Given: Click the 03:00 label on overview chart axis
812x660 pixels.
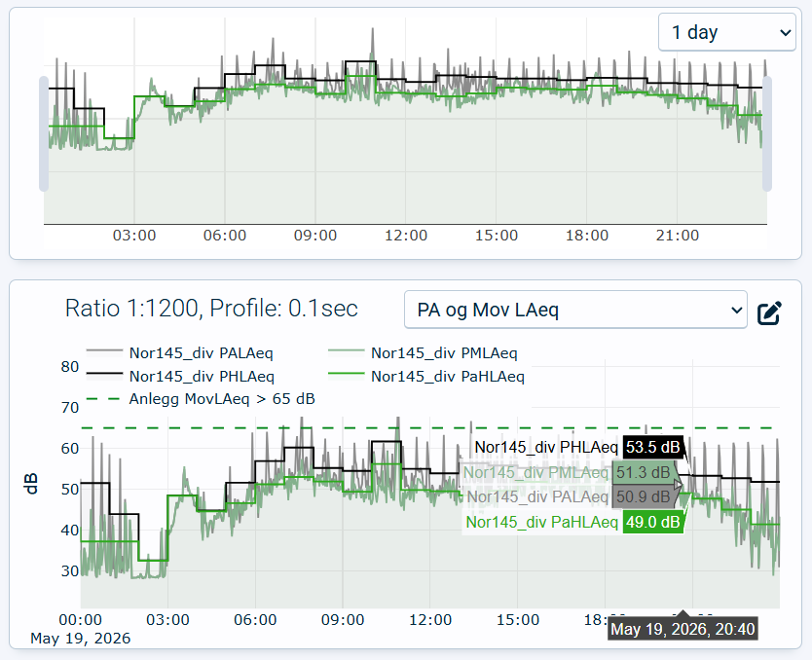Looking at the screenshot, I should [134, 236].
